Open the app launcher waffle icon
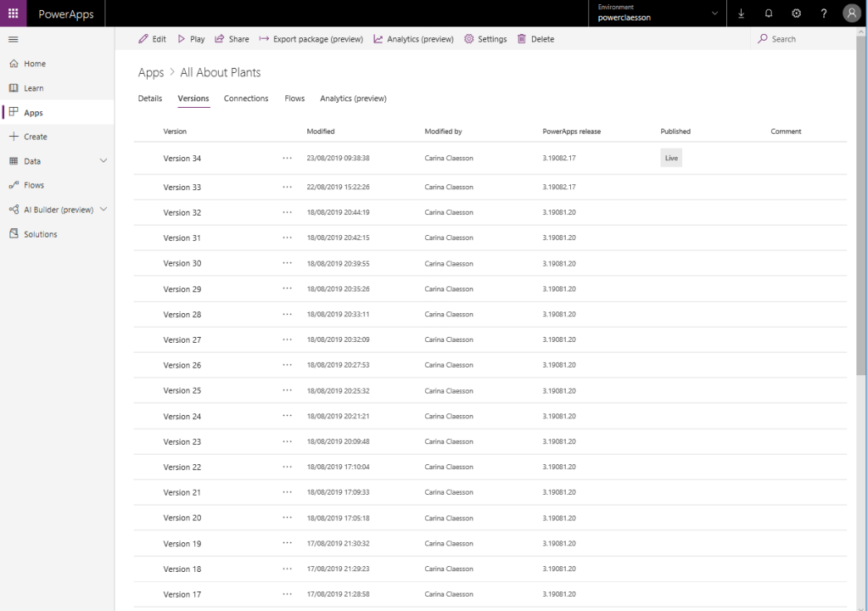Viewport: 868px width, 611px height. pyautogui.click(x=13, y=14)
